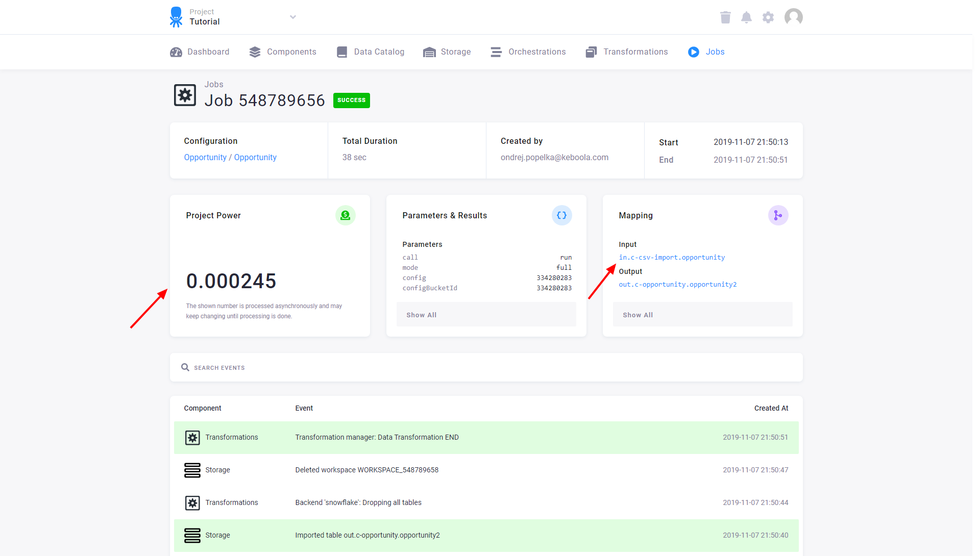
Task: Open the Components tab
Action: 283,52
